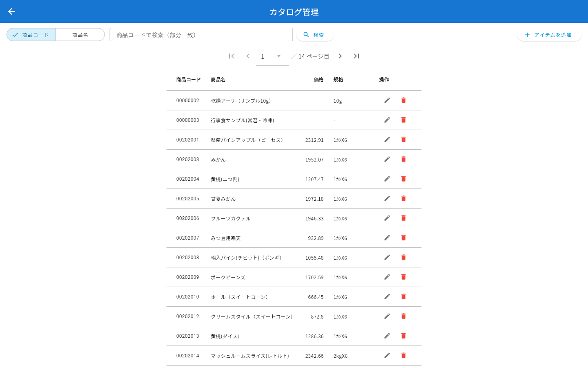Switch search mode to 商品名
588x368 pixels.
click(80, 35)
